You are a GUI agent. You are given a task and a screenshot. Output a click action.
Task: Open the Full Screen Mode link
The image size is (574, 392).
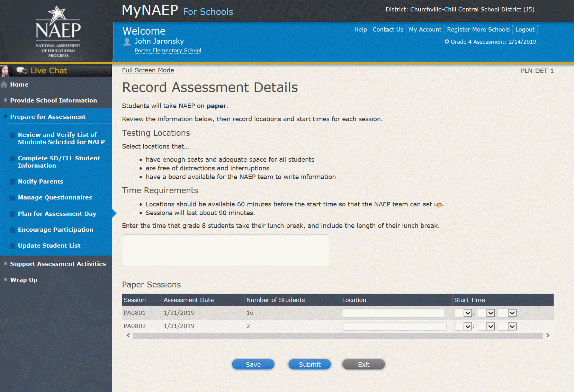pyautogui.click(x=148, y=70)
